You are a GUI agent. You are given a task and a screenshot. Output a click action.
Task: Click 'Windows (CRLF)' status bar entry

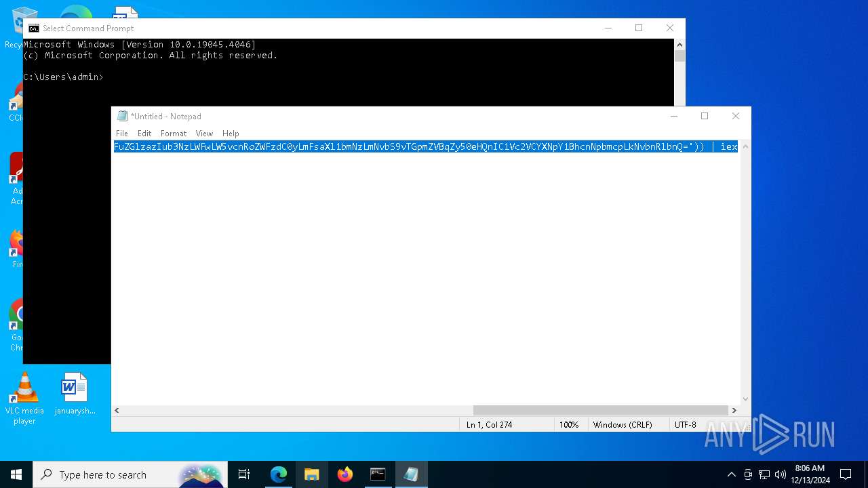click(x=623, y=425)
